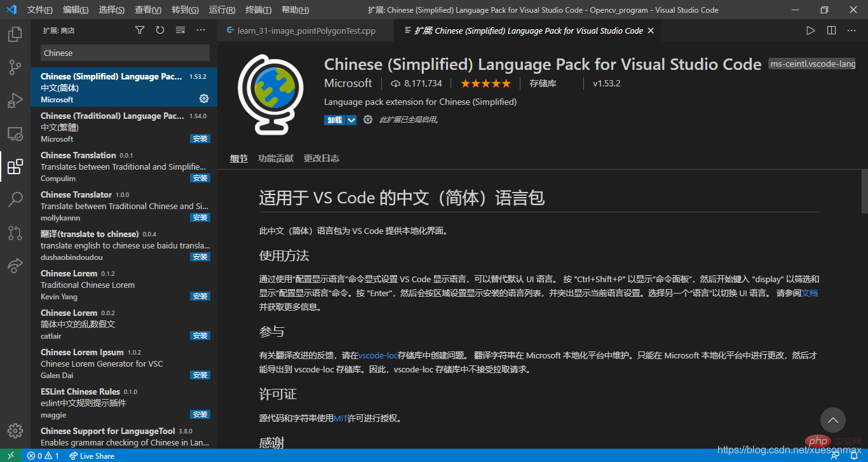
Task: Click the Chinese search input field
Action: [x=124, y=53]
